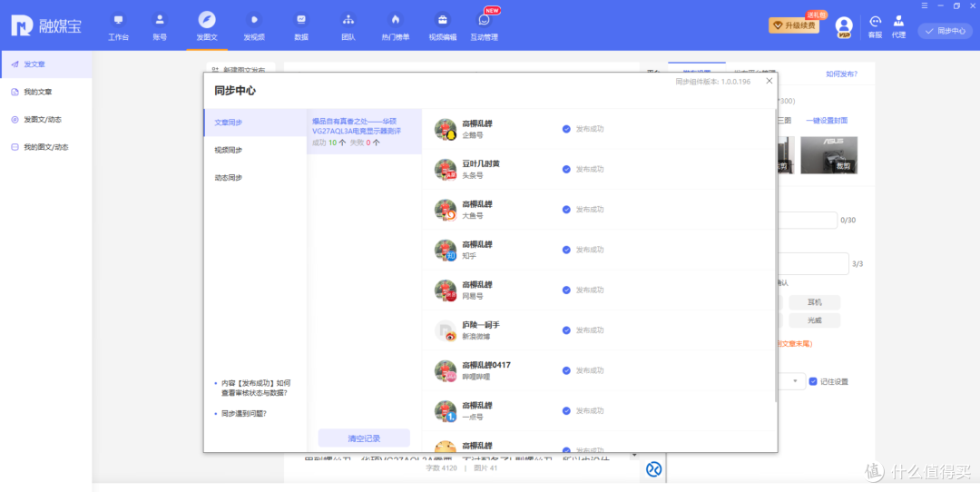This screenshot has height=492, width=980.
Task: Click the ASUS cover image thumbnail
Action: click(x=828, y=155)
